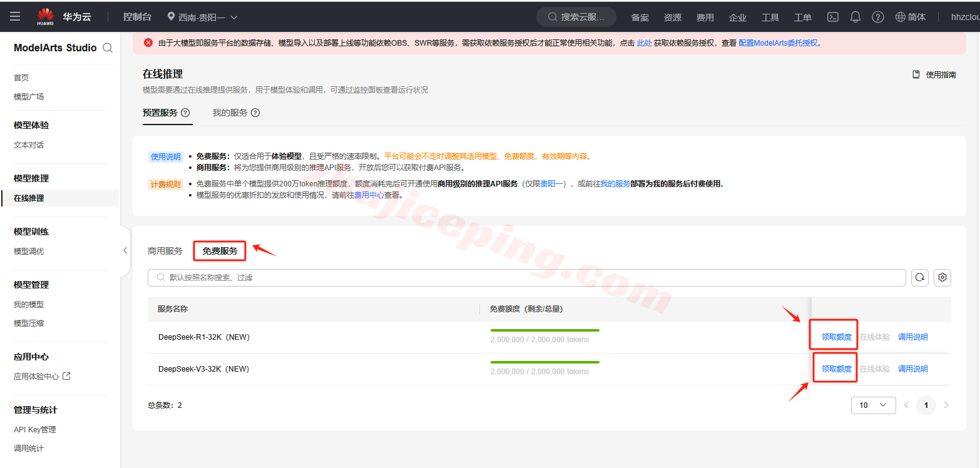
Task: Open 备案 in the top menu
Action: tap(640, 17)
